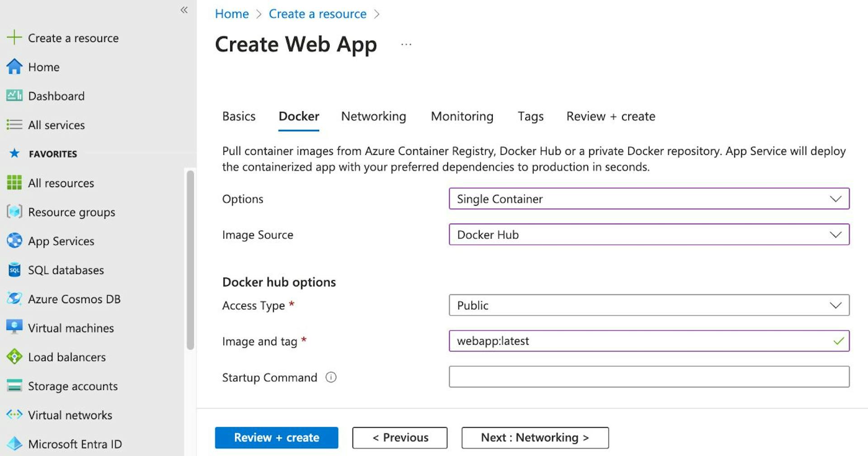
Task: Select the Load balancers icon
Action: pyautogui.click(x=14, y=357)
